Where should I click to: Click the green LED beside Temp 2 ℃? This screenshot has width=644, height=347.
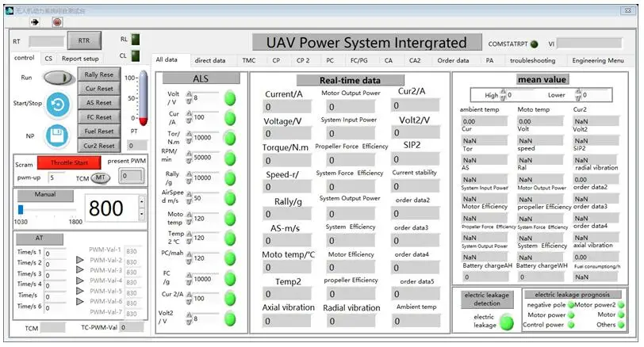point(230,238)
